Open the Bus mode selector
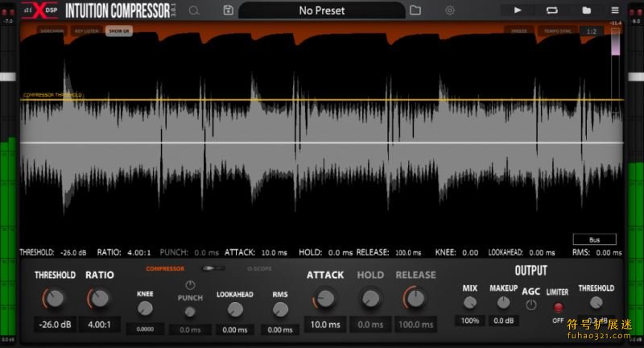The image size is (644, 348). 594,239
